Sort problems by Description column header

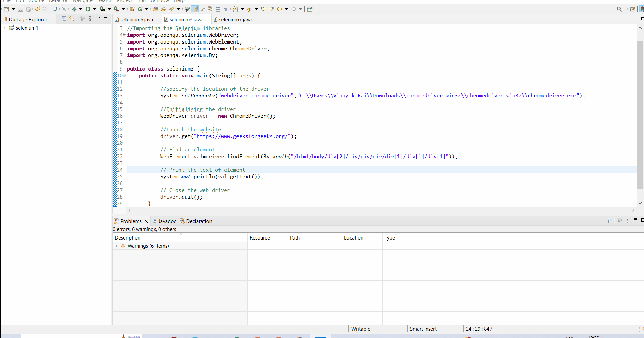[128, 238]
